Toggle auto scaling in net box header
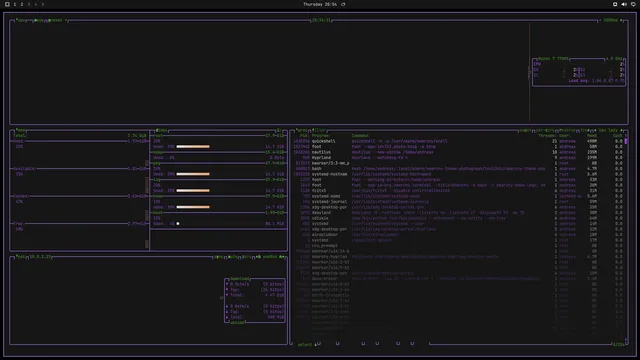Screen dimensions: 640x360 233,257
